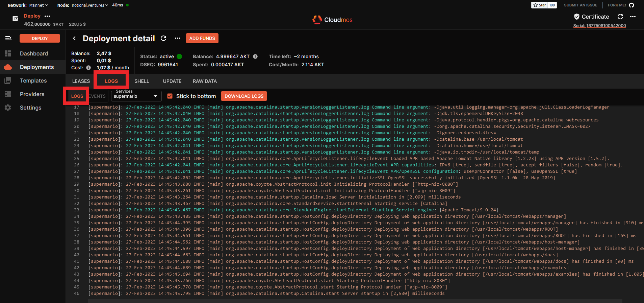
Task: Click the back arrow beside Deployment detail
Action: click(74, 39)
